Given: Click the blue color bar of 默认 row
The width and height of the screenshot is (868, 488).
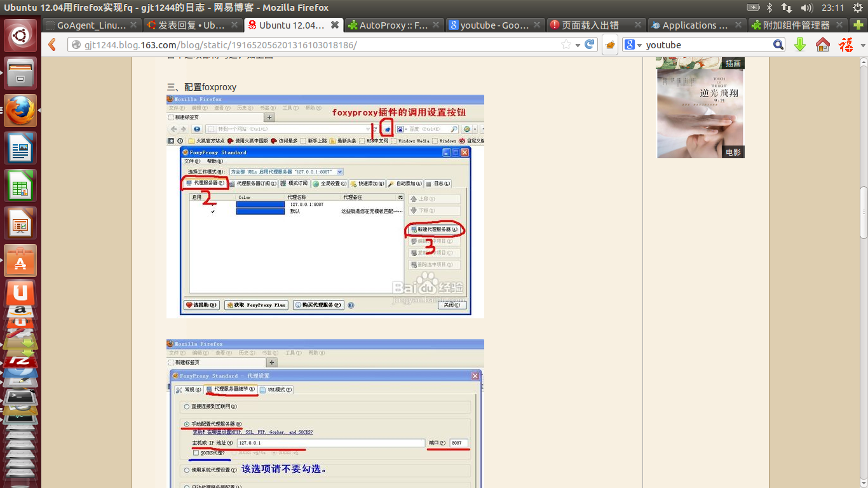Looking at the screenshot, I should pyautogui.click(x=260, y=211).
